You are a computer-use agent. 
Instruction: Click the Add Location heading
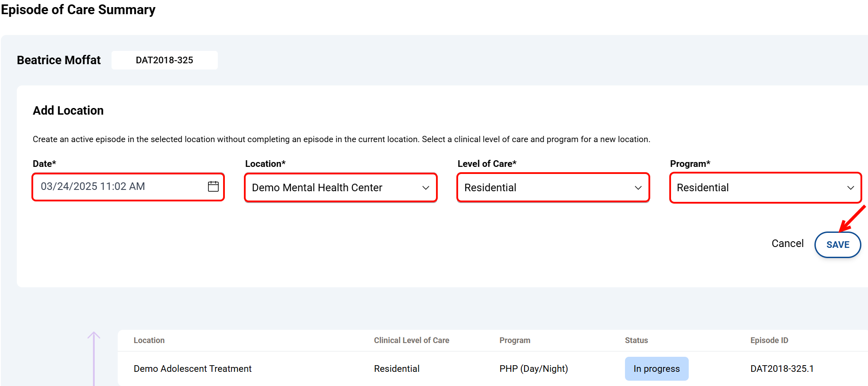[68, 111]
